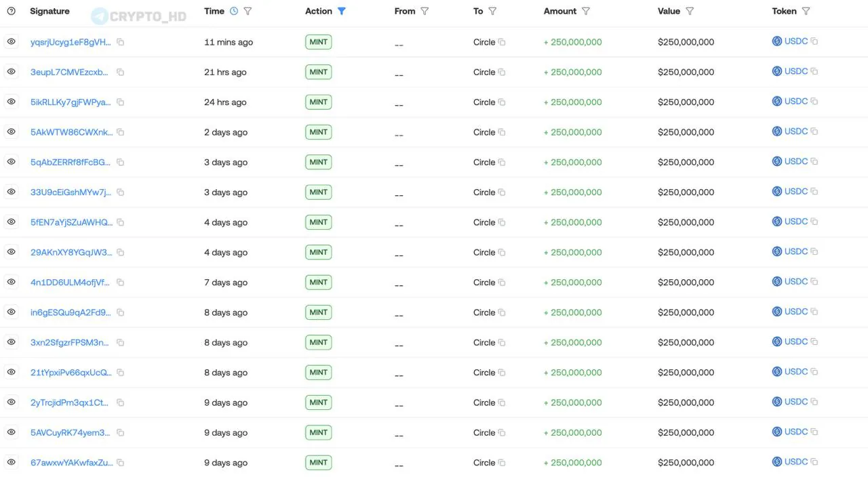
Task: Open the Action column filter
Action: 342,11
